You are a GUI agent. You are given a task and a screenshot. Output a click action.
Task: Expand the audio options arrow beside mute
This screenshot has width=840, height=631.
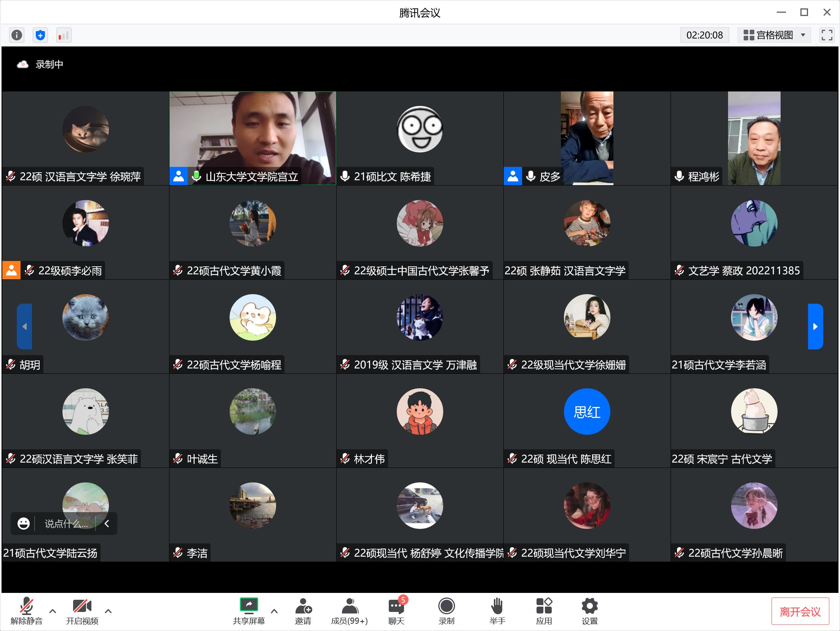53,611
